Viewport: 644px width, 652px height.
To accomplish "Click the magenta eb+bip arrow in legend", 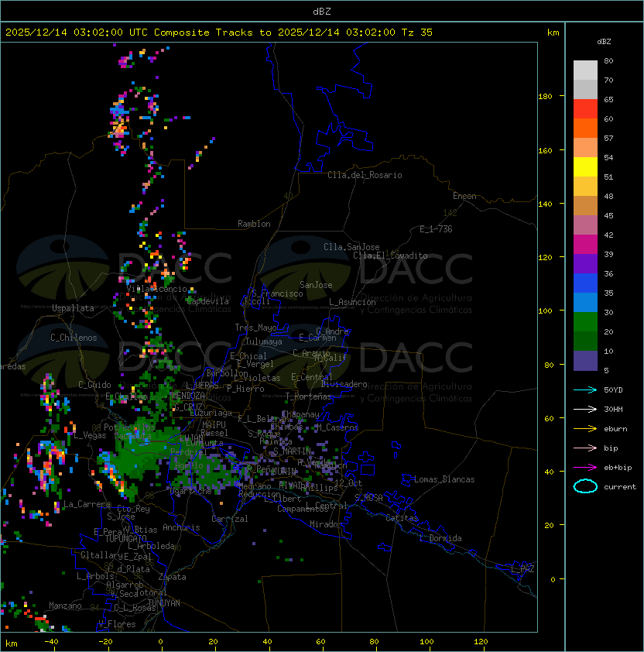I will (x=585, y=468).
